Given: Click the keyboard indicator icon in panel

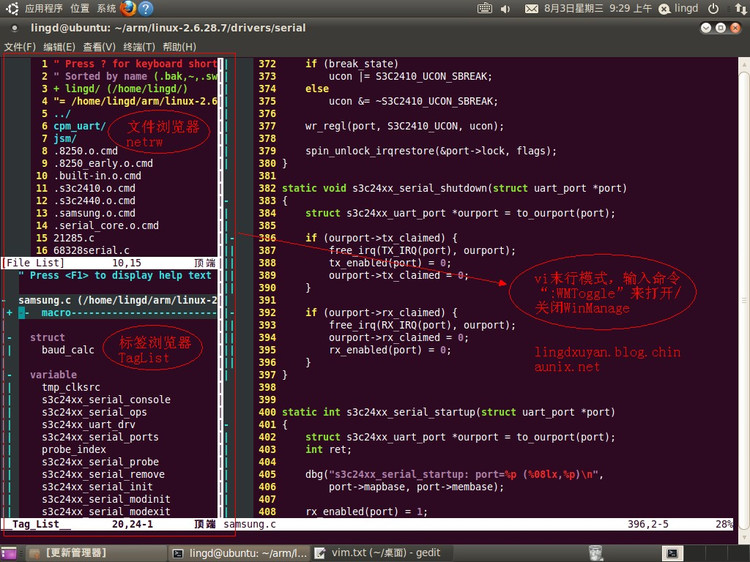Looking at the screenshot, I should pos(485,9).
